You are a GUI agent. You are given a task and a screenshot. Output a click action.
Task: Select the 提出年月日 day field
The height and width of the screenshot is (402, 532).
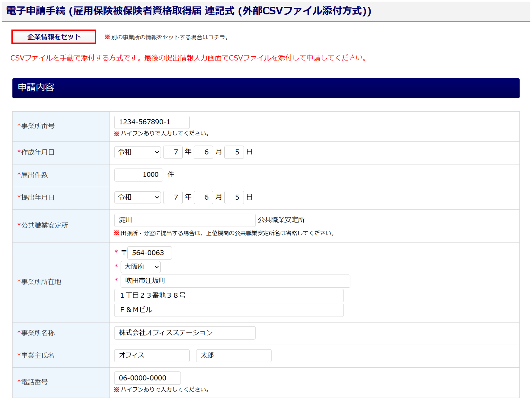pos(234,197)
